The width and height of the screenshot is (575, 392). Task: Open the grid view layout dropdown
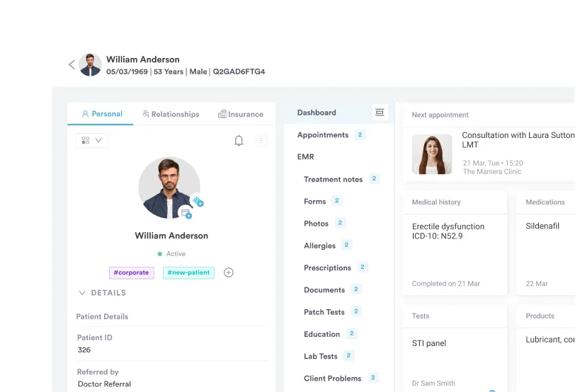pos(92,141)
